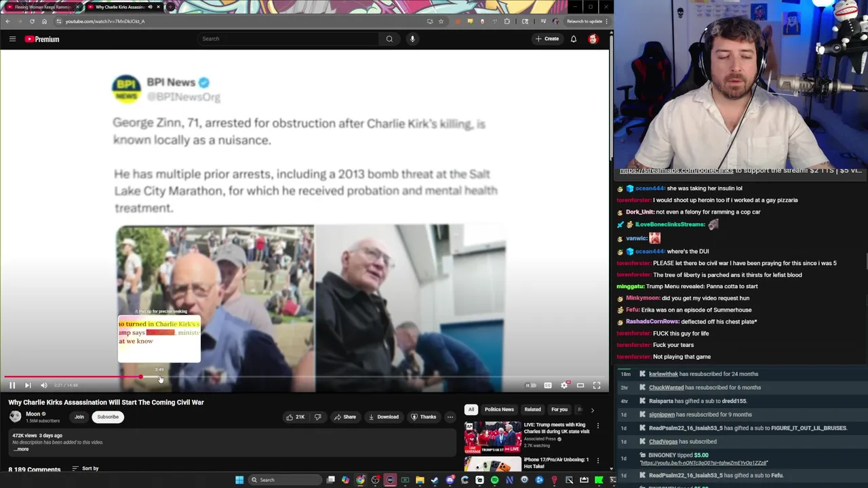Open the BINGONEY tip YouTube link
Viewport: 868px width, 488px height.
pyautogui.click(x=704, y=463)
